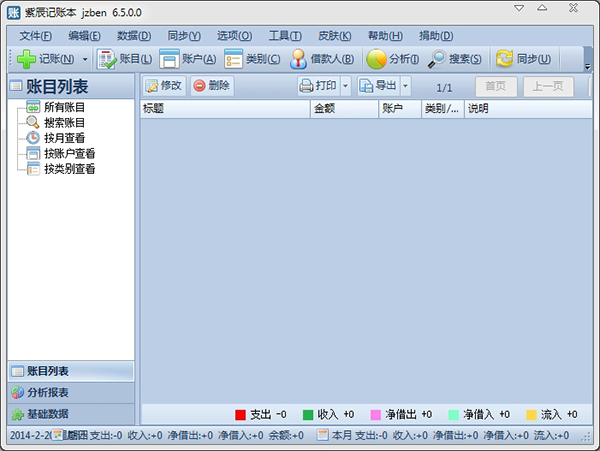Viewport: 600px width, 451px height.
Task: Open the 账目(L) toolbar icon
Action: 106,59
